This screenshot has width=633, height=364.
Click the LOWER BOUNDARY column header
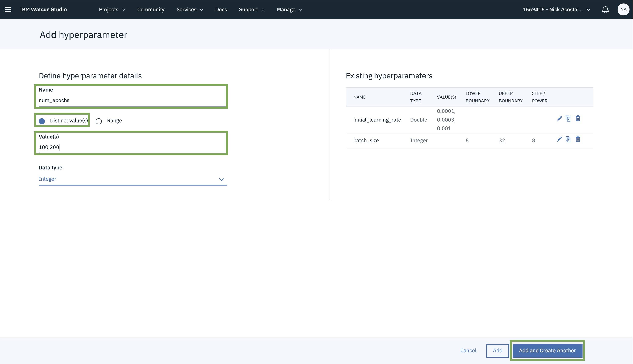pyautogui.click(x=477, y=97)
